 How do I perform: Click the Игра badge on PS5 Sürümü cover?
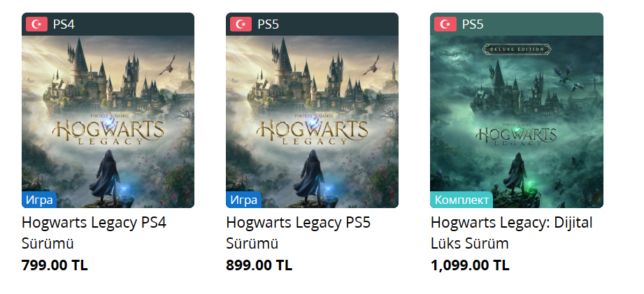(243, 200)
